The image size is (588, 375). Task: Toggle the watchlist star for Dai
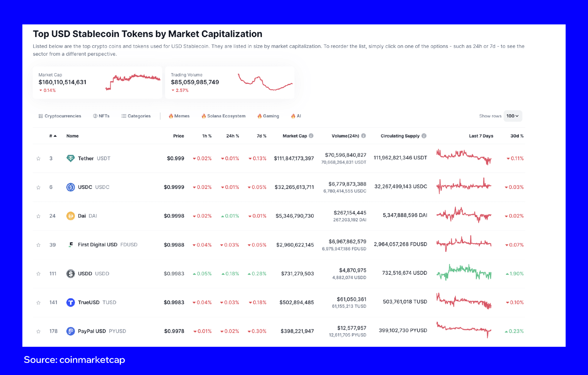click(38, 216)
